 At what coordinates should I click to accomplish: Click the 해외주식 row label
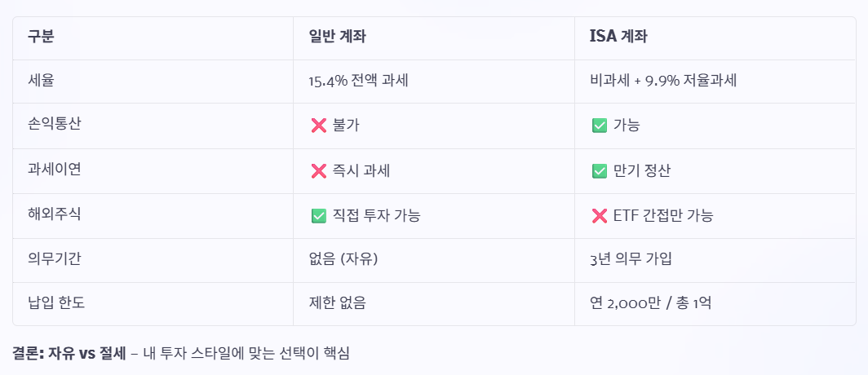click(54, 215)
